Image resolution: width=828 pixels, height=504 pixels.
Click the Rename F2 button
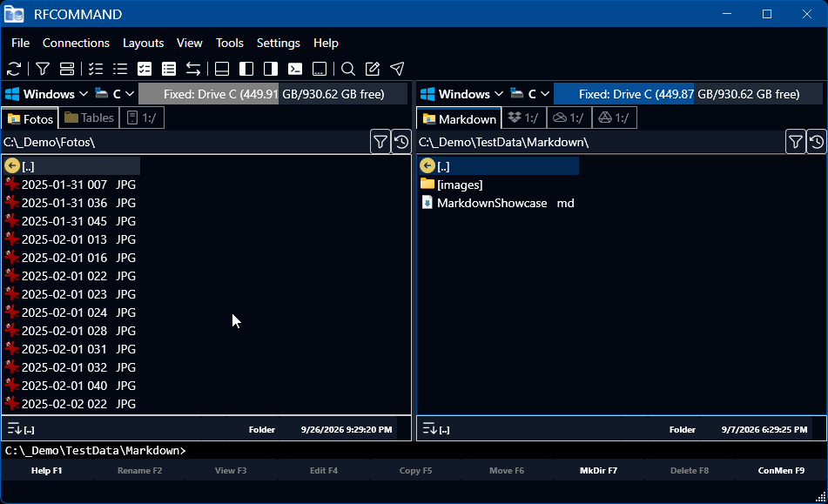click(139, 470)
